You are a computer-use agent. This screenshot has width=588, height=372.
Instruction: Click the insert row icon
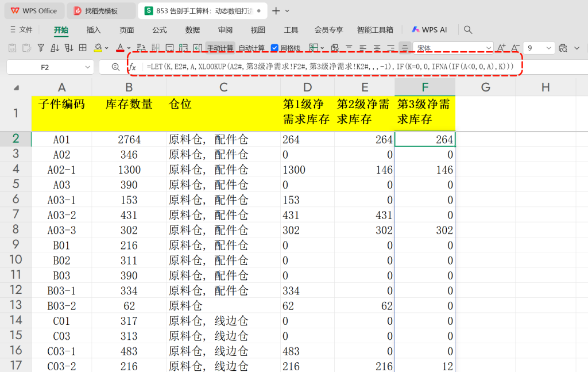point(141,48)
